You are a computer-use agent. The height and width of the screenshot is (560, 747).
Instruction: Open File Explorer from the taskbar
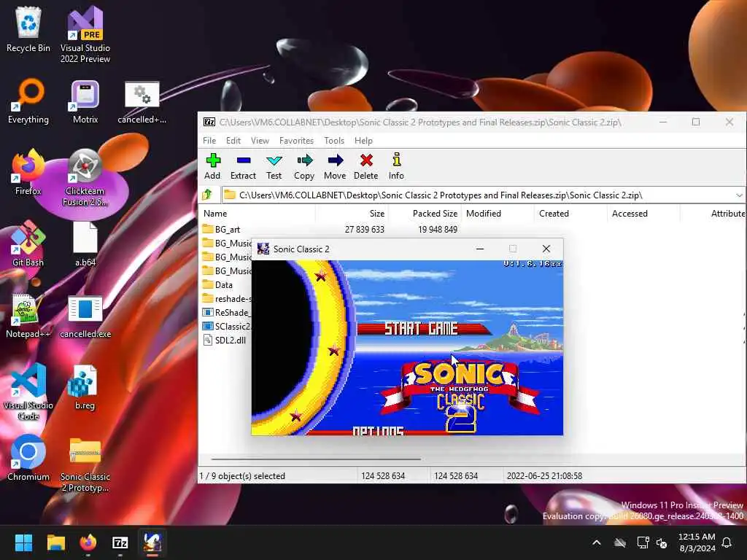pyautogui.click(x=55, y=542)
